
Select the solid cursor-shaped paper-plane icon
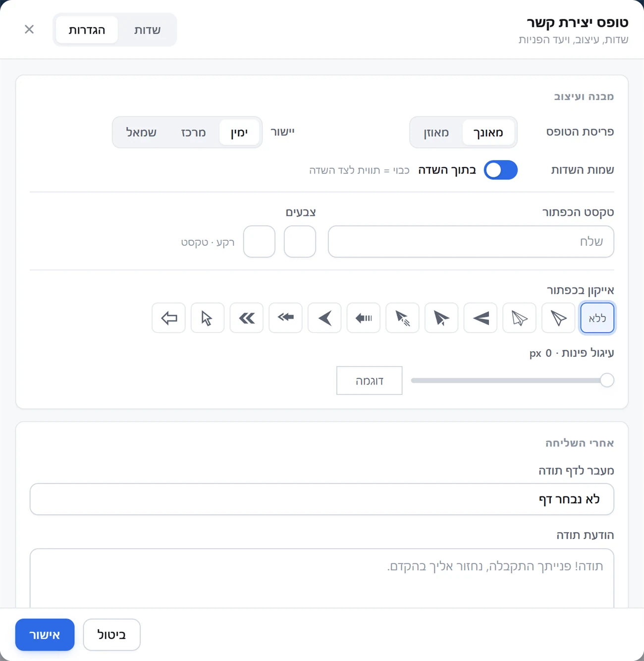point(441,318)
